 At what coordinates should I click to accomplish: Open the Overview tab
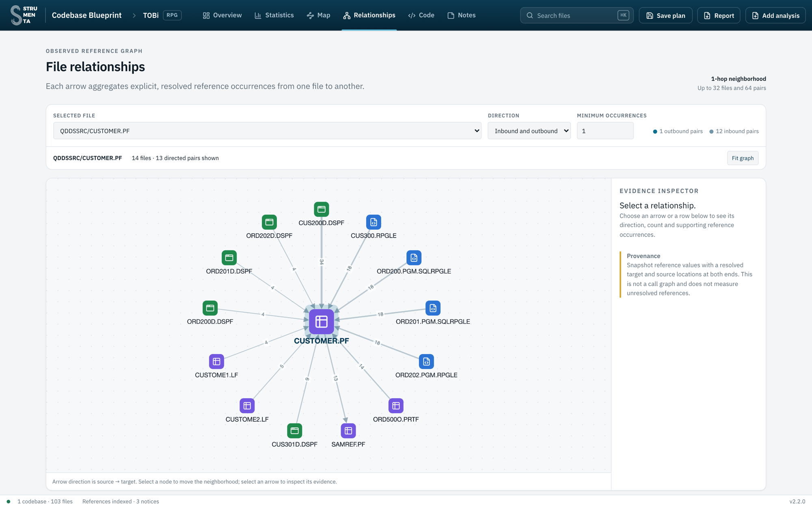click(222, 15)
